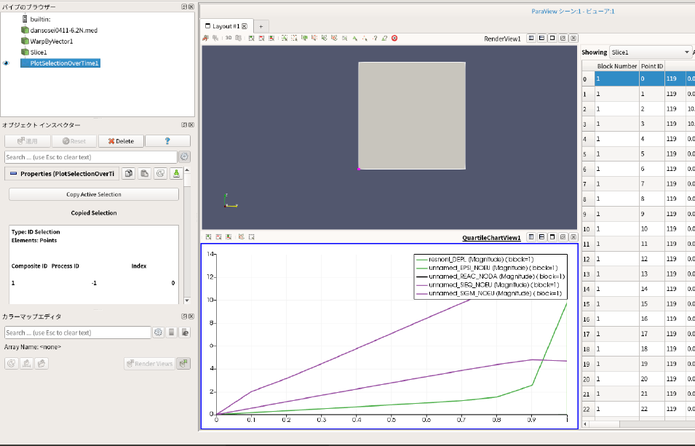
Task: Click the Delete button
Action: [121, 141]
